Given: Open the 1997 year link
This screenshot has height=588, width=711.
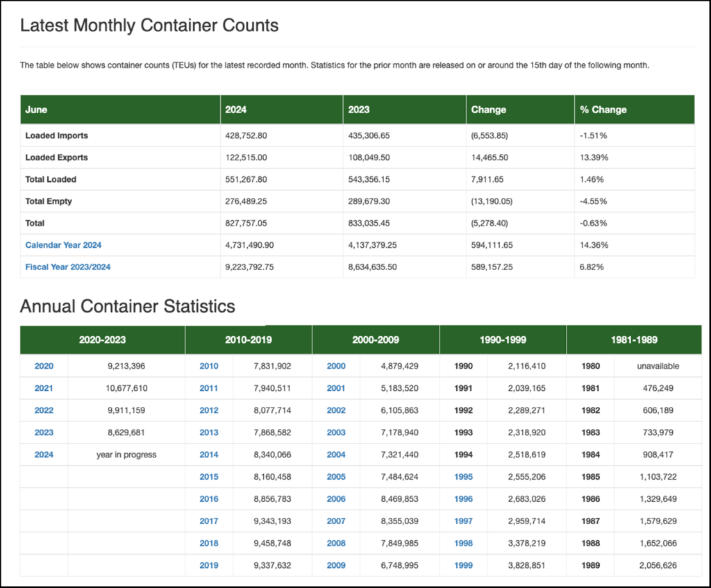Looking at the screenshot, I should (x=463, y=521).
